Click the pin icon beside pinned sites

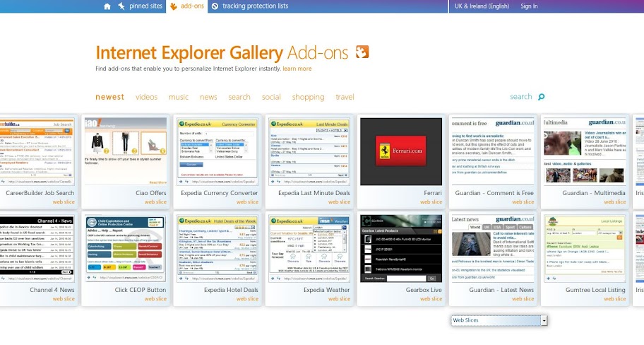click(121, 6)
